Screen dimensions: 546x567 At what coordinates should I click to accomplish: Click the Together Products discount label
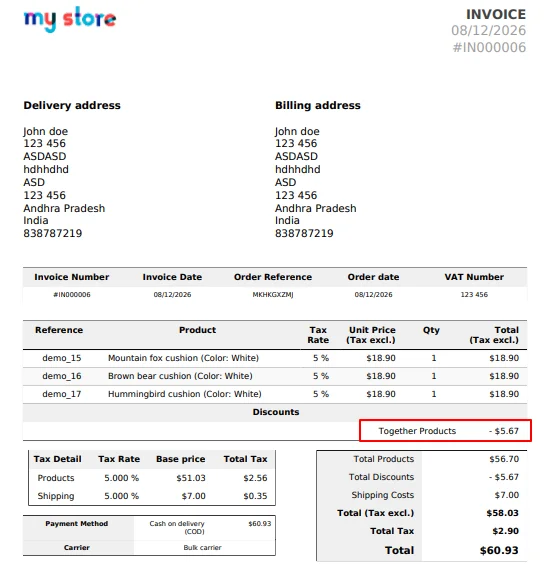[x=417, y=431]
